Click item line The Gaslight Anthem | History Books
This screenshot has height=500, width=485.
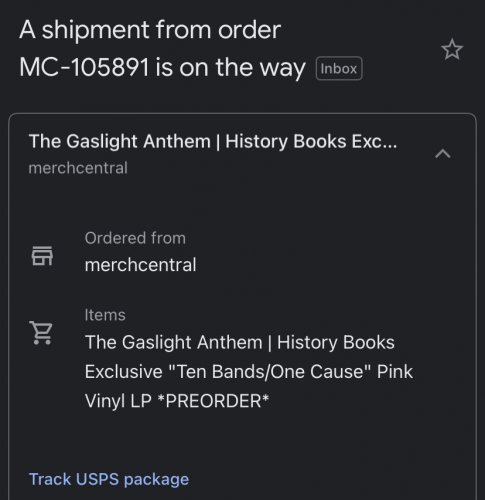click(x=240, y=342)
